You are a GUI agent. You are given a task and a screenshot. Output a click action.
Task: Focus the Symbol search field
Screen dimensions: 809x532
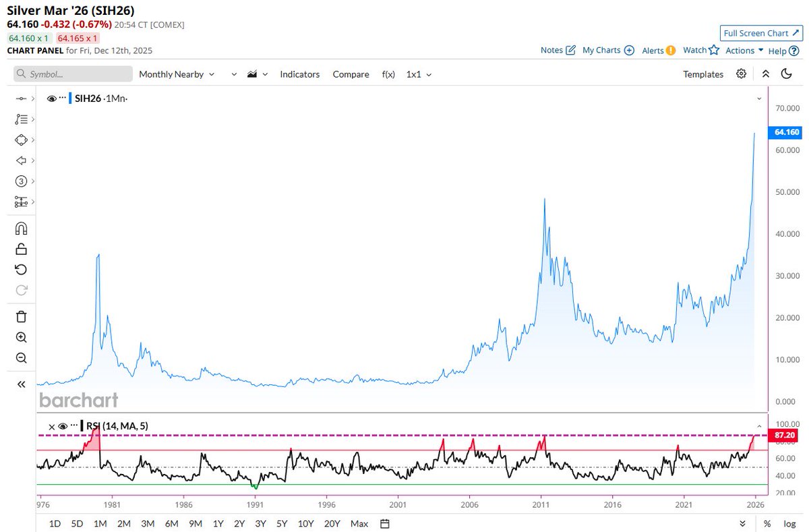(x=73, y=74)
